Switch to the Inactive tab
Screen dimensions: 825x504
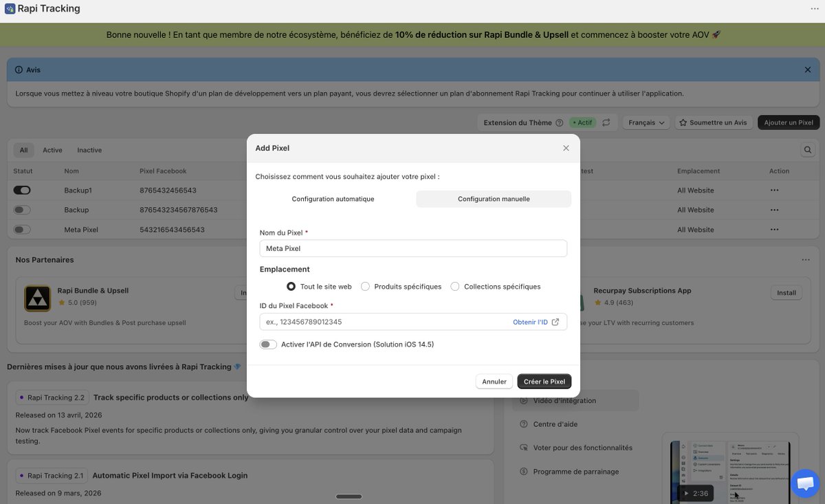point(89,150)
